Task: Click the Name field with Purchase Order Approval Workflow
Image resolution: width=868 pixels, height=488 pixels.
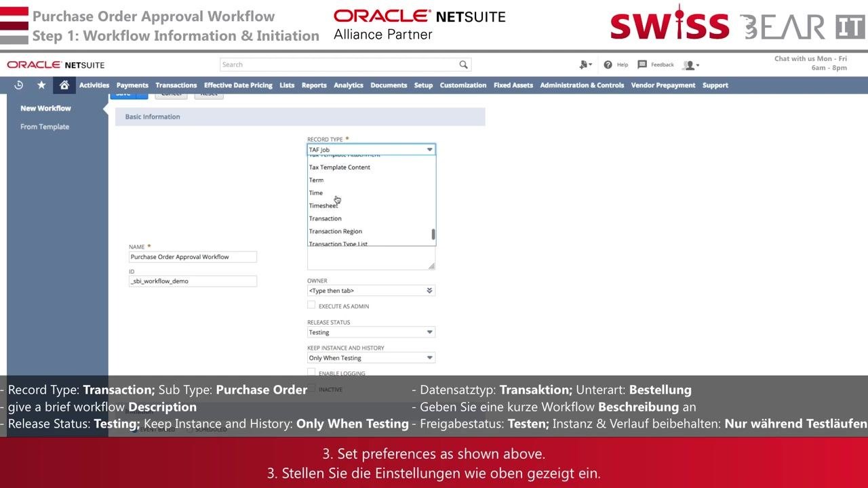Action: tap(193, 257)
